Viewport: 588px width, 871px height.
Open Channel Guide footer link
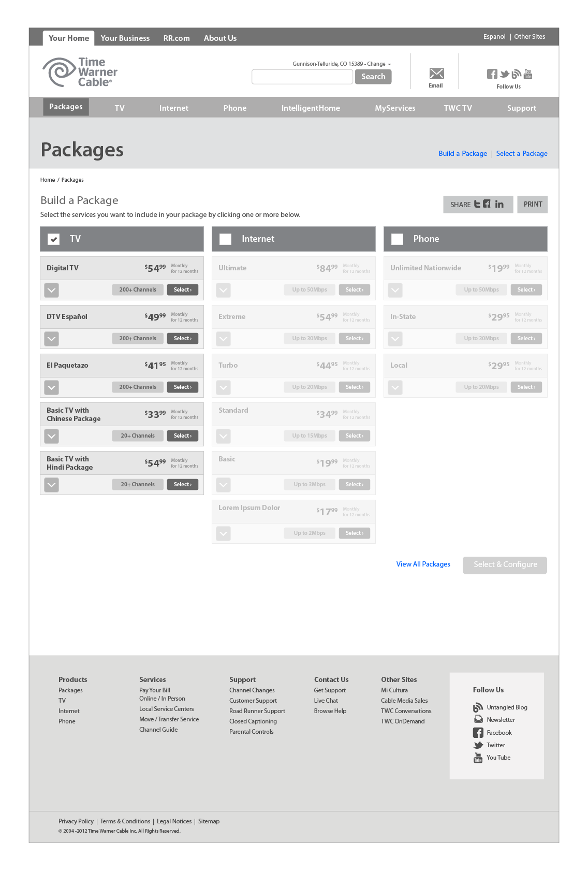click(158, 730)
